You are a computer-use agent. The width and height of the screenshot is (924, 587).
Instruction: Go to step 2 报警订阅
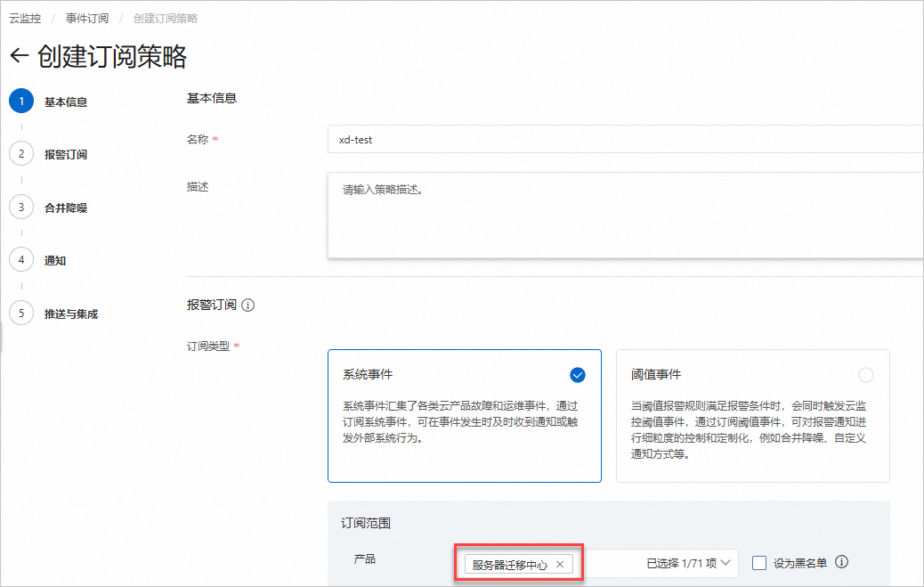click(48, 154)
